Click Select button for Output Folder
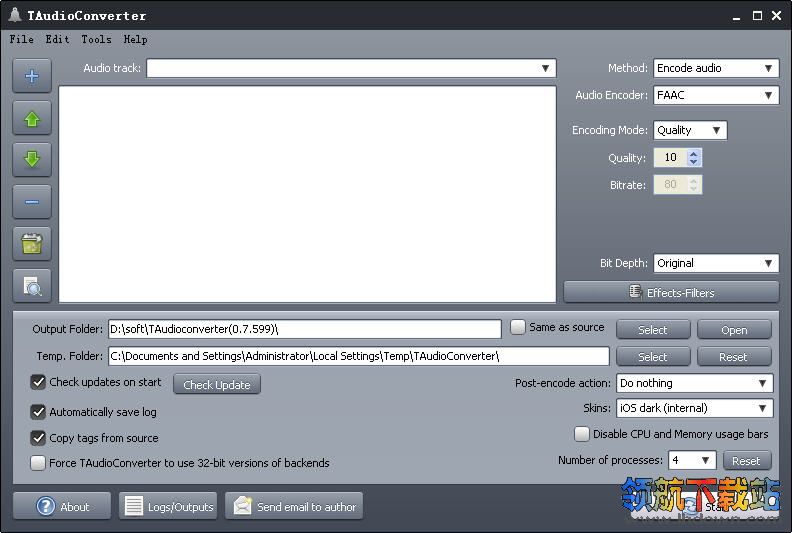 point(653,330)
